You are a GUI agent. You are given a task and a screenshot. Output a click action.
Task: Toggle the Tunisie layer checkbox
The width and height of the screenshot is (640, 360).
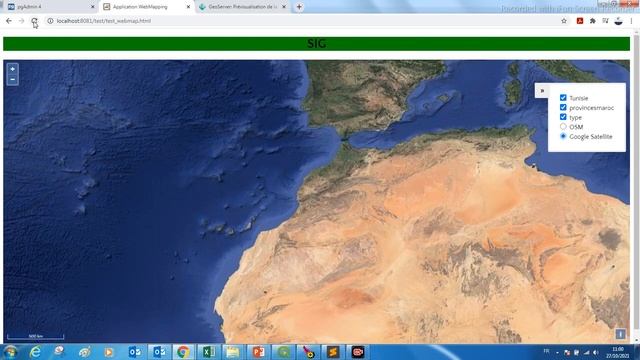coord(563,98)
